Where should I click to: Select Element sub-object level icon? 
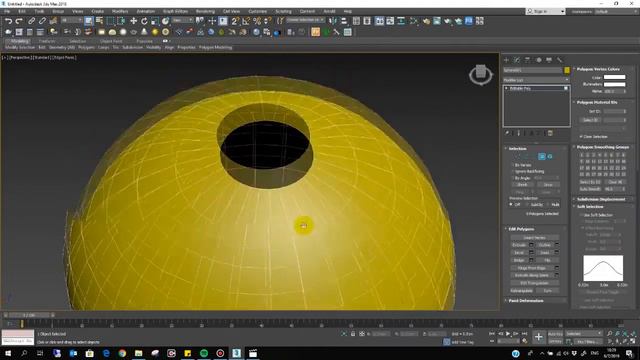[x=550, y=156]
